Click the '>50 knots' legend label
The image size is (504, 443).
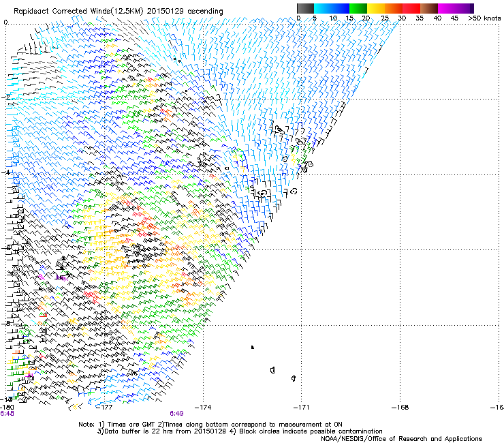(484, 18)
